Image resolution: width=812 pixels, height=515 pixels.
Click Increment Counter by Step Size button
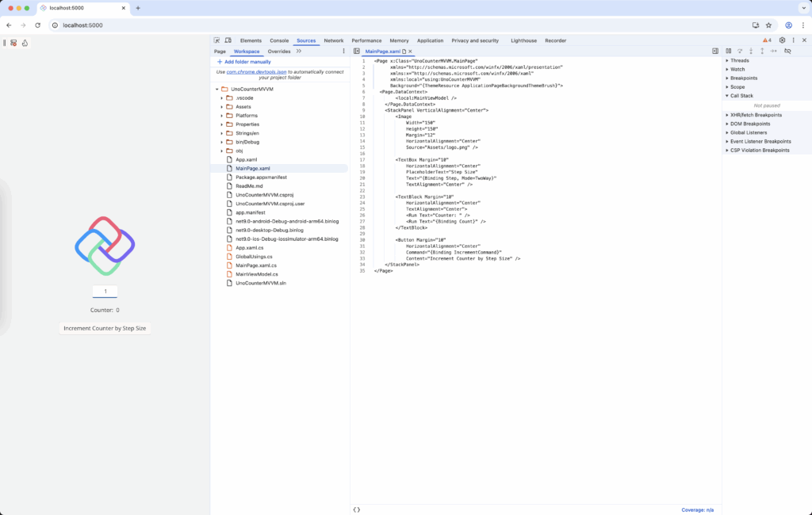coord(105,328)
